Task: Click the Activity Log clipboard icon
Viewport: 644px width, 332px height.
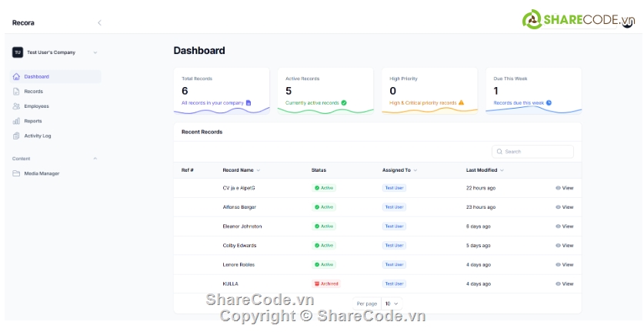Action: click(16, 136)
